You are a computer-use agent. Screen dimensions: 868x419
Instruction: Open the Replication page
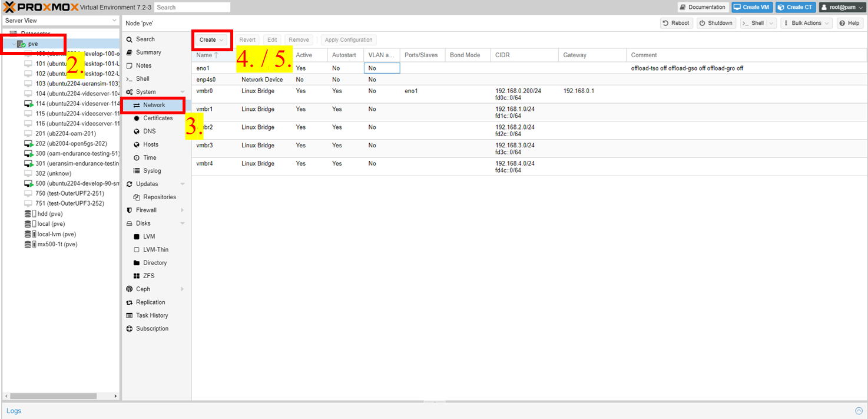click(x=150, y=302)
